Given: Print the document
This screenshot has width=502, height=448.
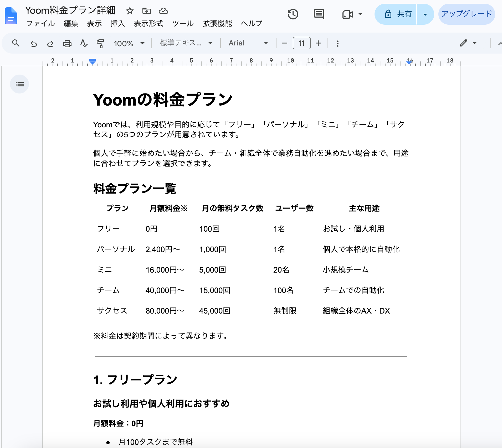Looking at the screenshot, I should pyautogui.click(x=67, y=43).
